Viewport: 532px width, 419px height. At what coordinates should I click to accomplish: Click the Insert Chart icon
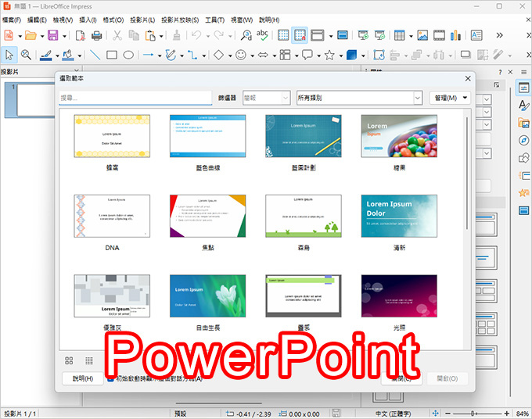(x=455, y=35)
